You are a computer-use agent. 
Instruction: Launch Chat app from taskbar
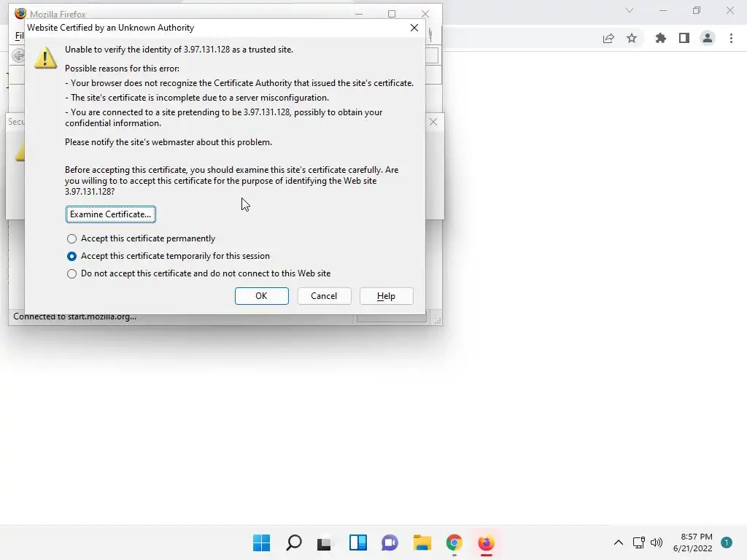[390, 542]
